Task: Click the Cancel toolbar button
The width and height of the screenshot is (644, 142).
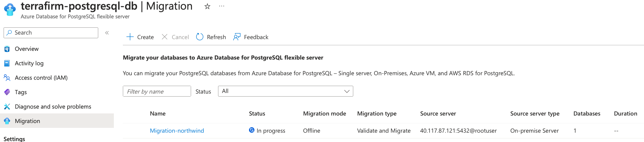Action: point(175,37)
